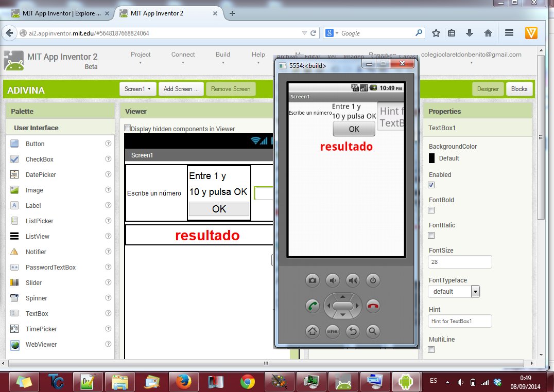
Task: Uncheck the Enabled property checkbox
Action: (431, 185)
